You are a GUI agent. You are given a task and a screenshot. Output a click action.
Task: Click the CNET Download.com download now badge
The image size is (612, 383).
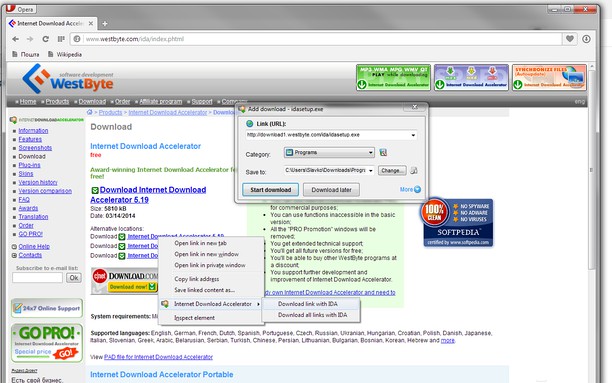(125, 281)
